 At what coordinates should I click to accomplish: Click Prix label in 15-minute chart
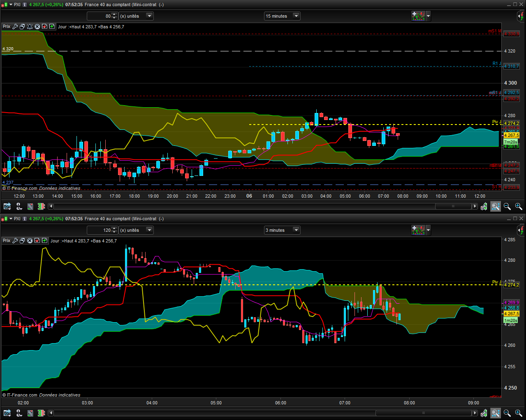pos(7,27)
